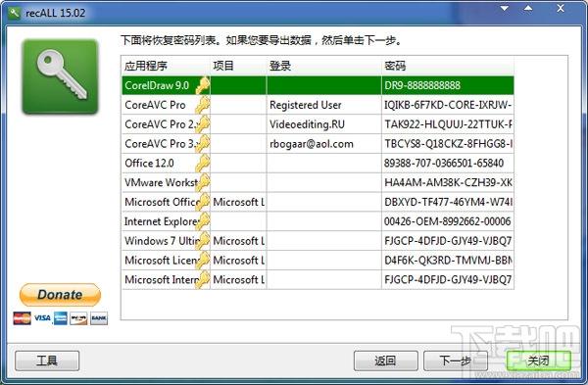Sort by the 登录 column header
Viewport: 588px width, 385px height.
point(324,66)
